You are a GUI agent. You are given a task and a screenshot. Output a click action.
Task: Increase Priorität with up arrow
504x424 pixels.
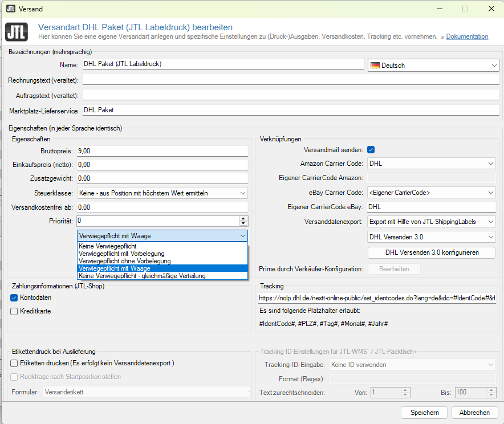point(243,218)
